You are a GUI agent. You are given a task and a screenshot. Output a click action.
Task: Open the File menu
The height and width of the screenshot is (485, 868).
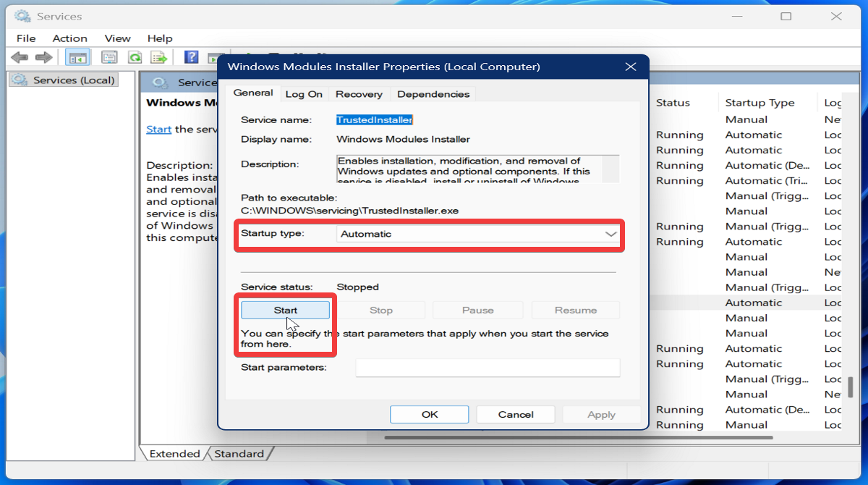coord(26,38)
